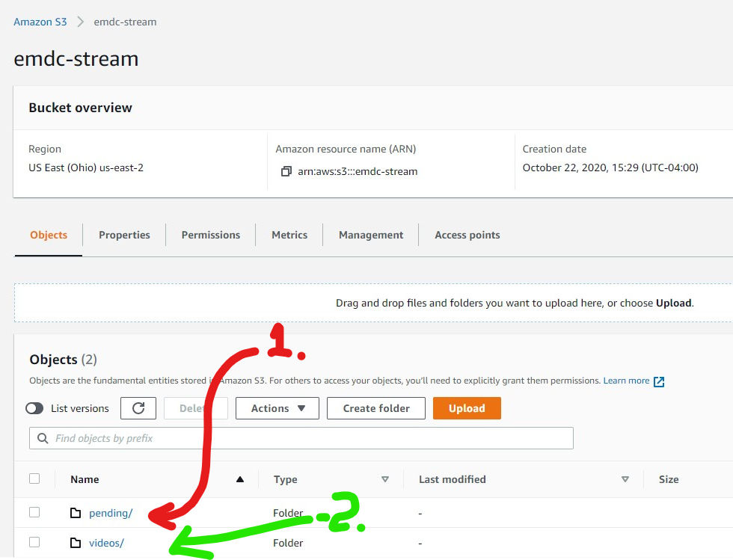Sort by Name using the ascending arrow
The height and width of the screenshot is (560, 733).
[x=240, y=479]
